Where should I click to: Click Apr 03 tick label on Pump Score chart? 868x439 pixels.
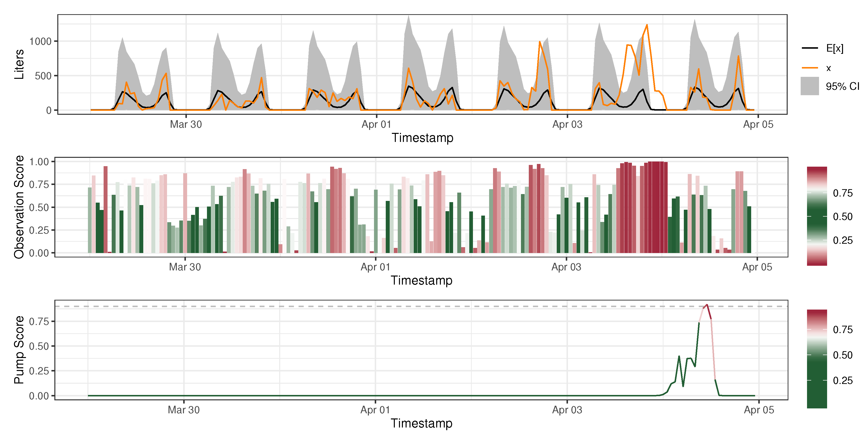pyautogui.click(x=567, y=410)
